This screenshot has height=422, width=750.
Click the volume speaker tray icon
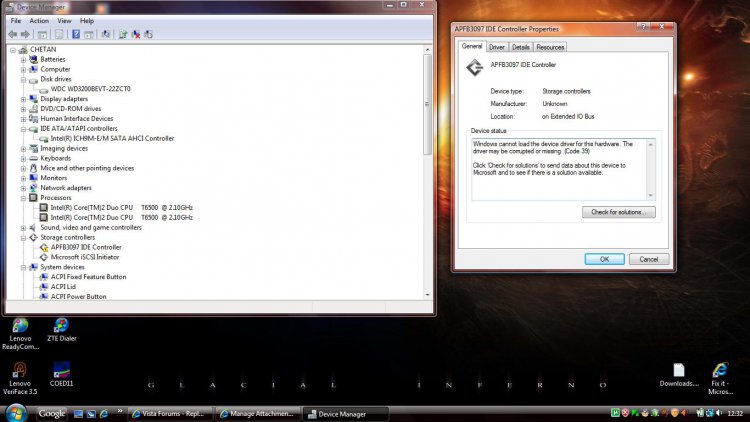719,413
